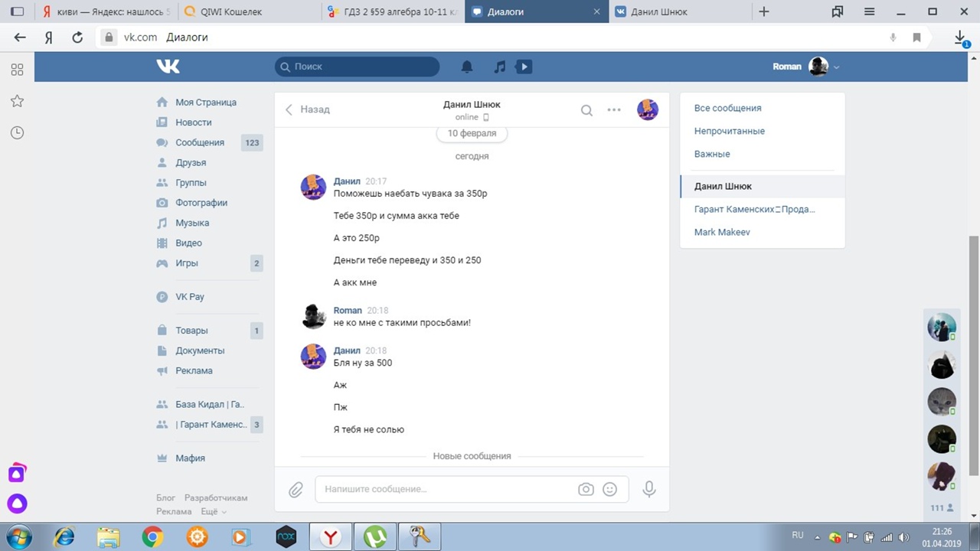Expand Roman profile menu arrow

click(x=837, y=67)
